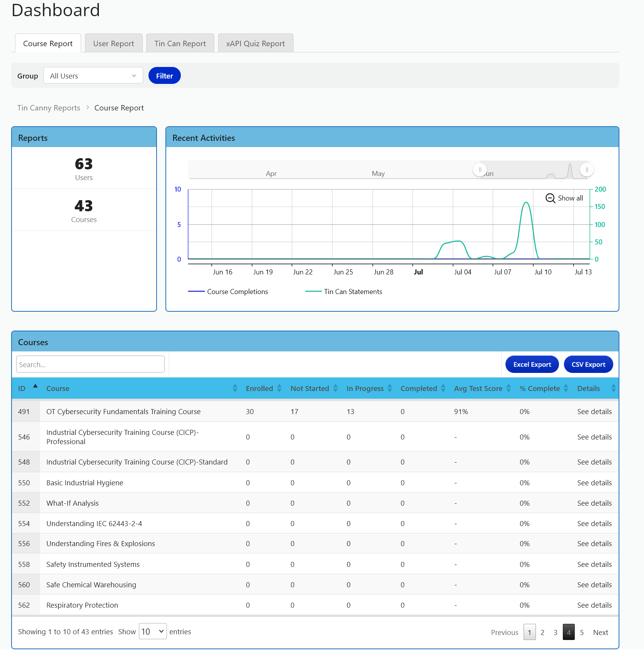Sort by Enrolled column sort icon
This screenshot has height=650, width=644.
[x=279, y=388]
